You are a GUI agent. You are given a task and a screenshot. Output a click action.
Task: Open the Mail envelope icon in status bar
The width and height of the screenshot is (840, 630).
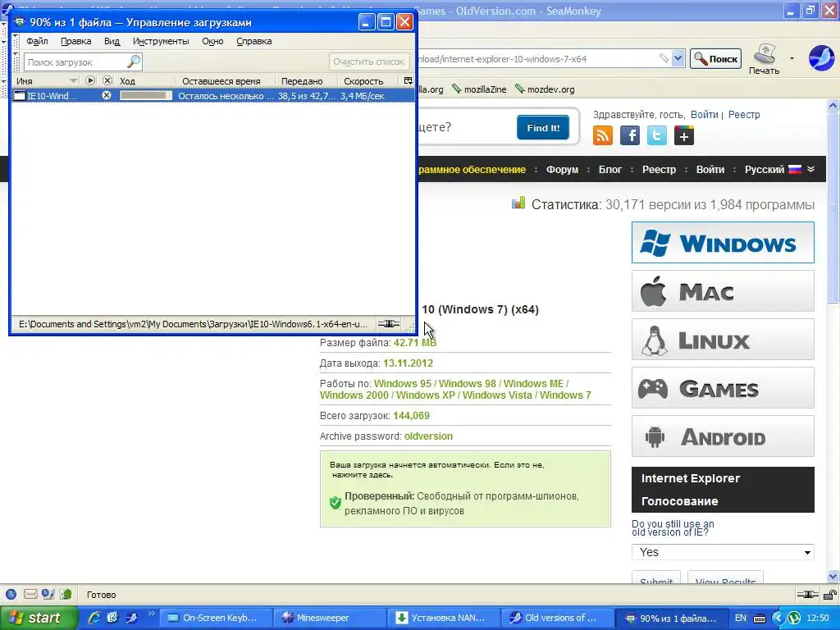[30, 594]
